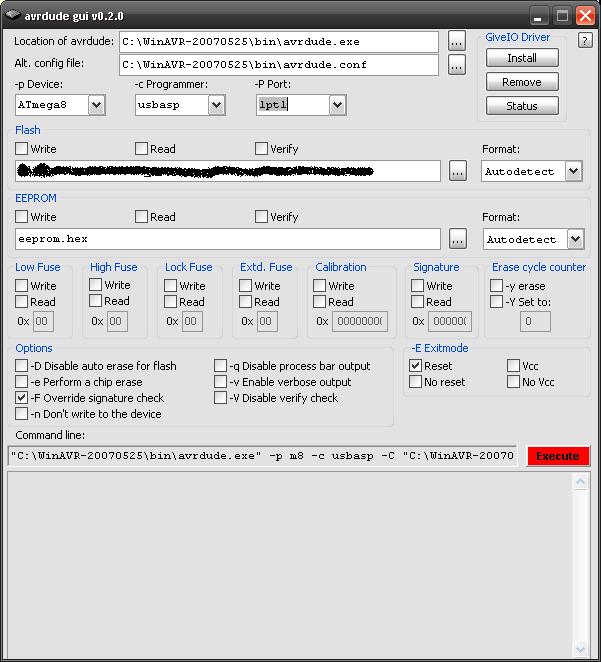
Task: Browse for the Flash file
Action: coord(458,171)
